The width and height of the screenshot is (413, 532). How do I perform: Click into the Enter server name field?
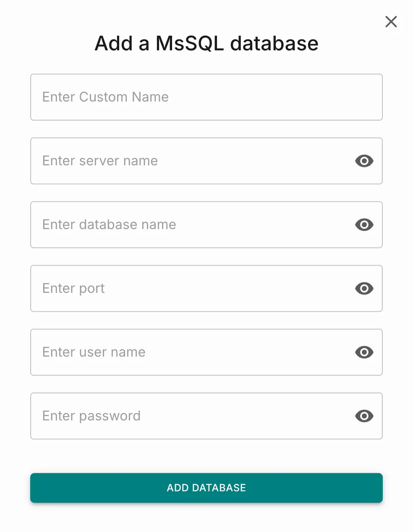[x=206, y=161]
